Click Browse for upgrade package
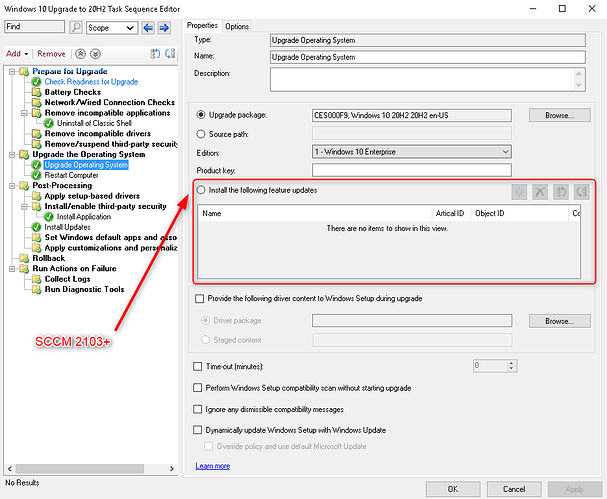 (559, 115)
